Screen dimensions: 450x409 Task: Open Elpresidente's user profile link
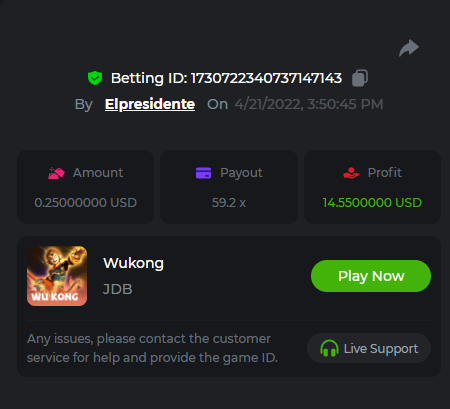(x=150, y=104)
